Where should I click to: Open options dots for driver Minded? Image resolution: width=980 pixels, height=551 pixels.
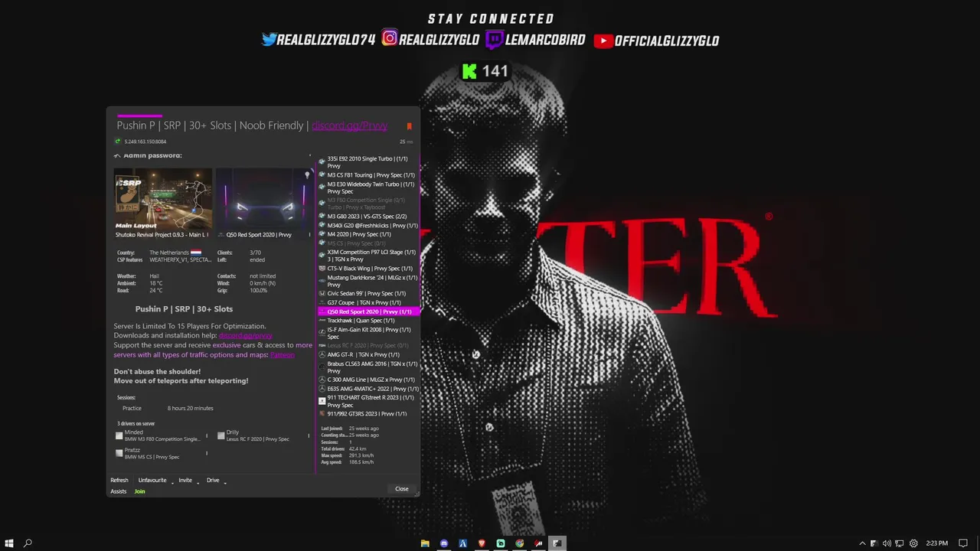pyautogui.click(x=207, y=435)
